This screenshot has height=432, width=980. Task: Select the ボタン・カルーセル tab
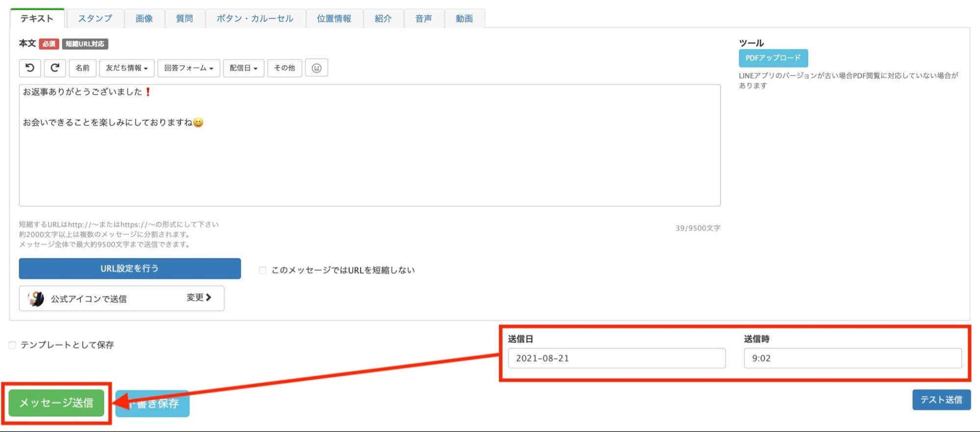pyautogui.click(x=255, y=19)
